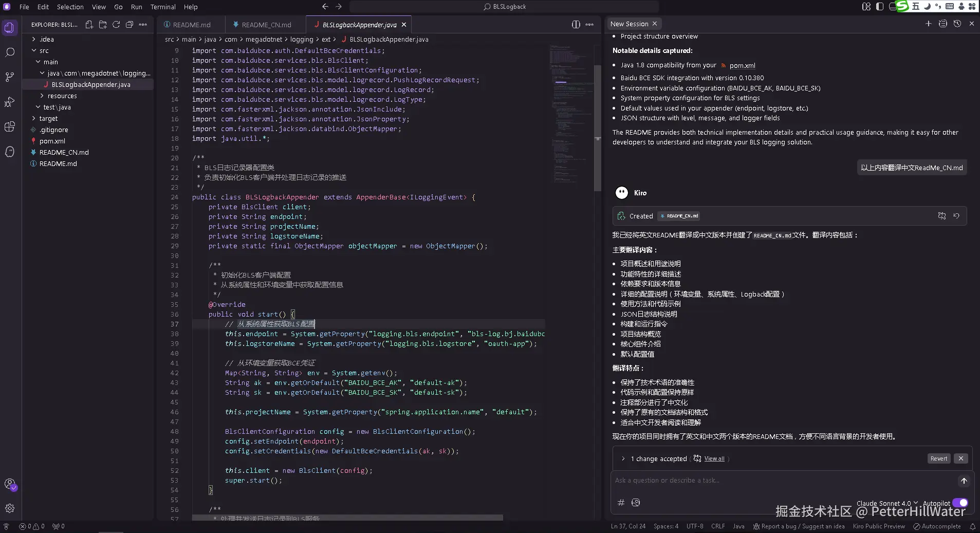Click the Sogou input method icon
The width and height of the screenshot is (980, 533).
click(903, 6)
